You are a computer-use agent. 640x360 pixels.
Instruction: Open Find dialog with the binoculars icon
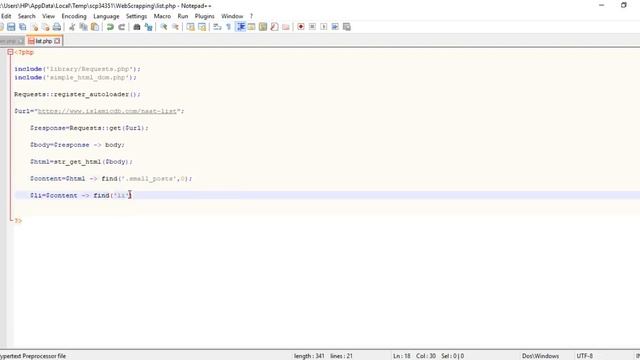(137, 27)
